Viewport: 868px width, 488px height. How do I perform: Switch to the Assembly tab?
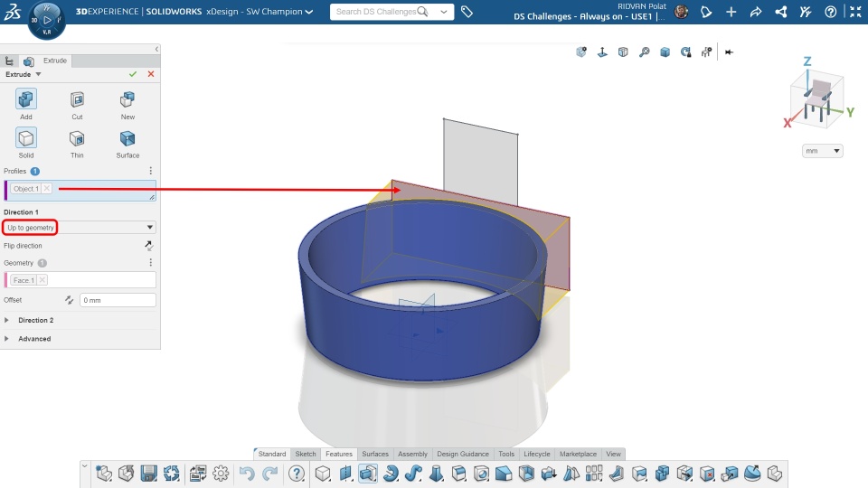coord(413,454)
